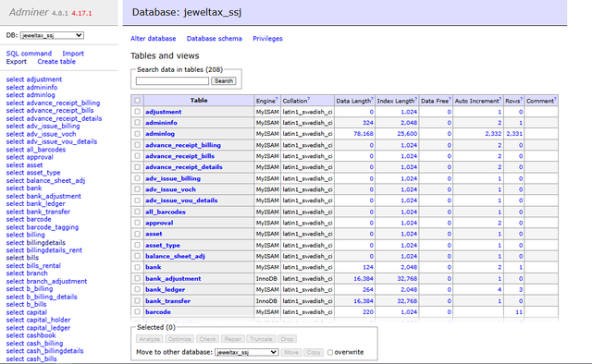Check the asset_type row checkbox
The image size is (592, 364).
(x=137, y=245)
